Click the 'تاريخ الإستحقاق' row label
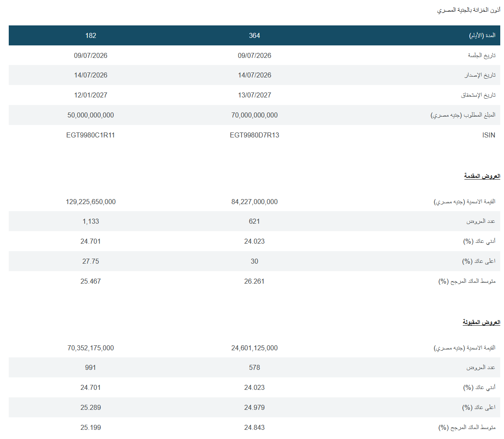 tap(478, 95)
